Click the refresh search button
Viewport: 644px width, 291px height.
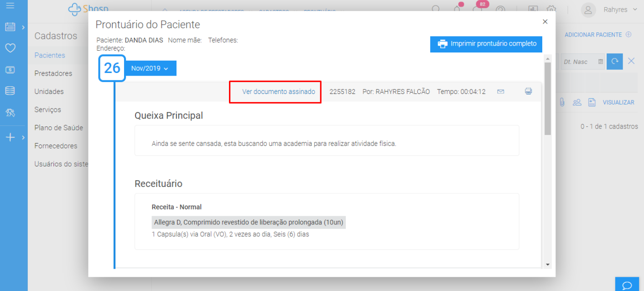(614, 62)
